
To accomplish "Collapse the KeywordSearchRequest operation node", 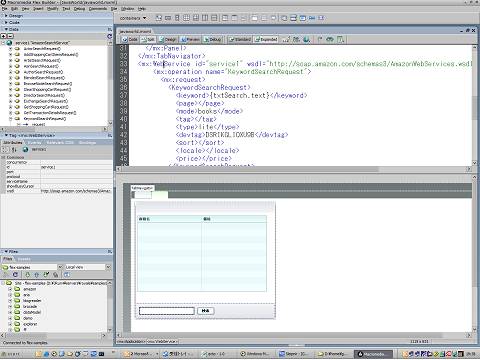I will [10, 119].
